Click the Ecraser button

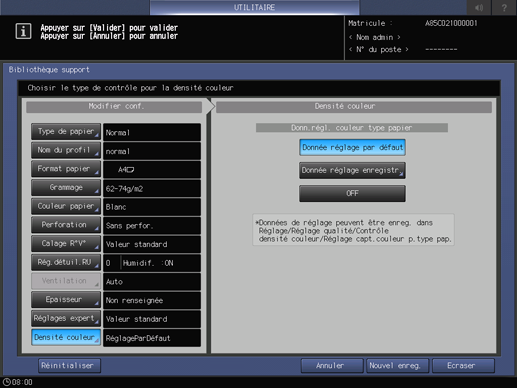pyautogui.click(x=463, y=366)
